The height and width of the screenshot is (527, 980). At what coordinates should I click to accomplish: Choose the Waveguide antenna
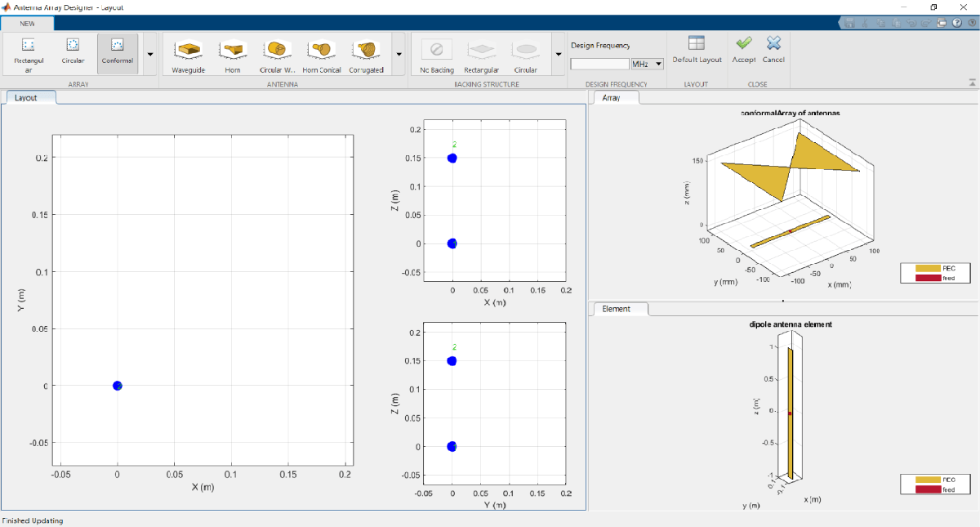[189, 56]
